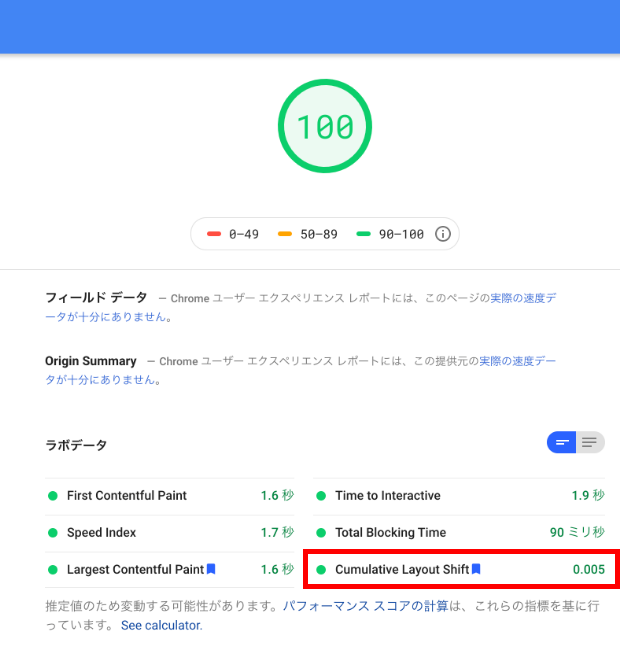620x651 pixels.
Task: Switch lab data to expanded list view
Action: pos(590,443)
